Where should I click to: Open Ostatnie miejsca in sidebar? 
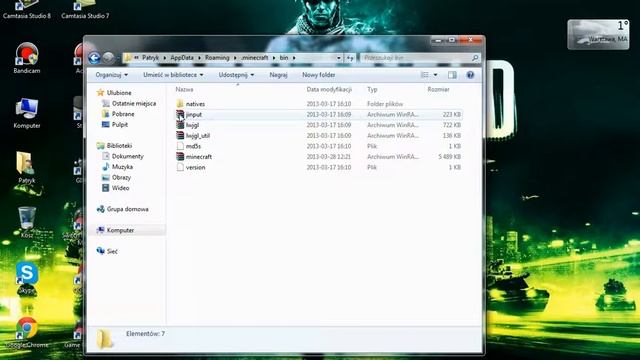point(134,104)
